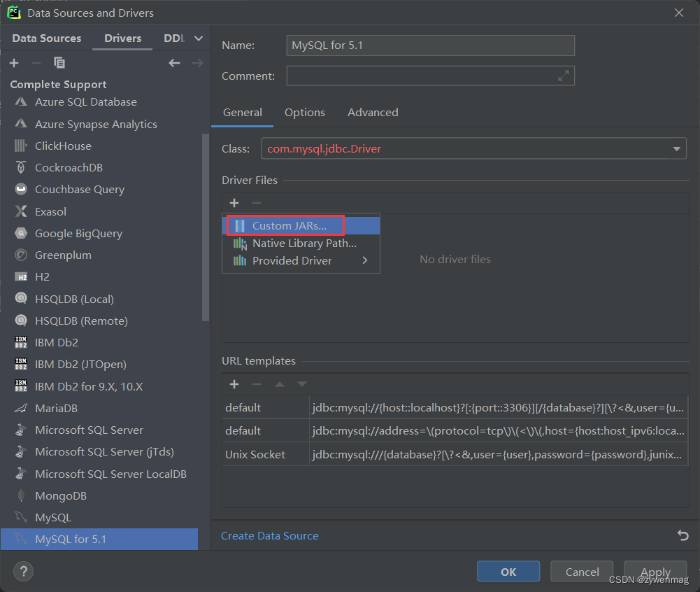Viewport: 700px width, 592px height.
Task: Click the Create Data Source link
Action: coord(269,535)
